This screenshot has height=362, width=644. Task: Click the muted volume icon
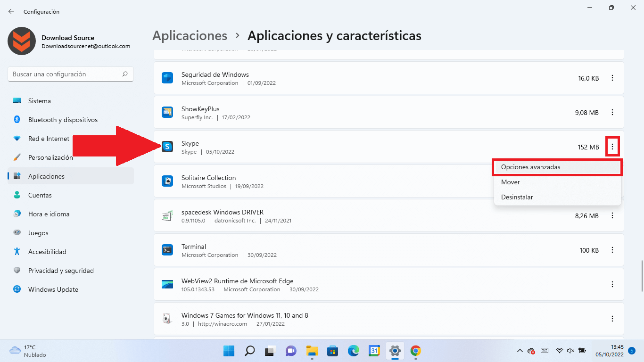tap(571, 351)
